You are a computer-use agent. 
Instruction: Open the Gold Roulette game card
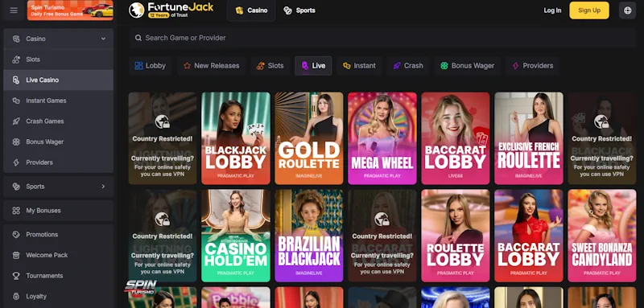(x=309, y=138)
